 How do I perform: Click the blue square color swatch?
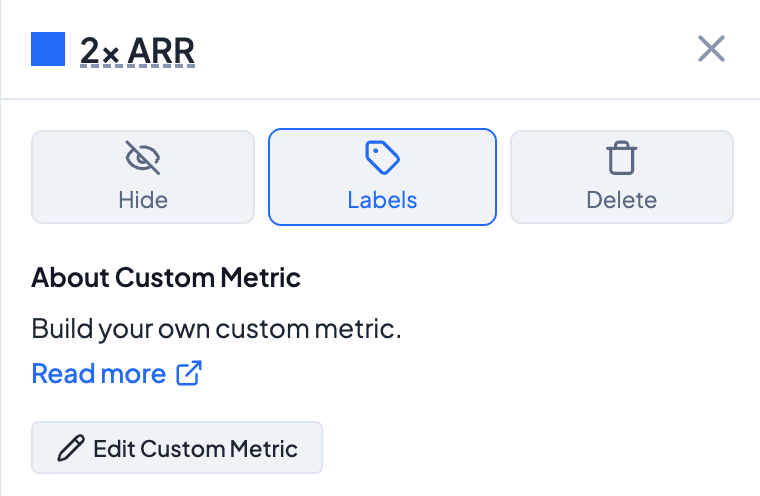[48, 49]
